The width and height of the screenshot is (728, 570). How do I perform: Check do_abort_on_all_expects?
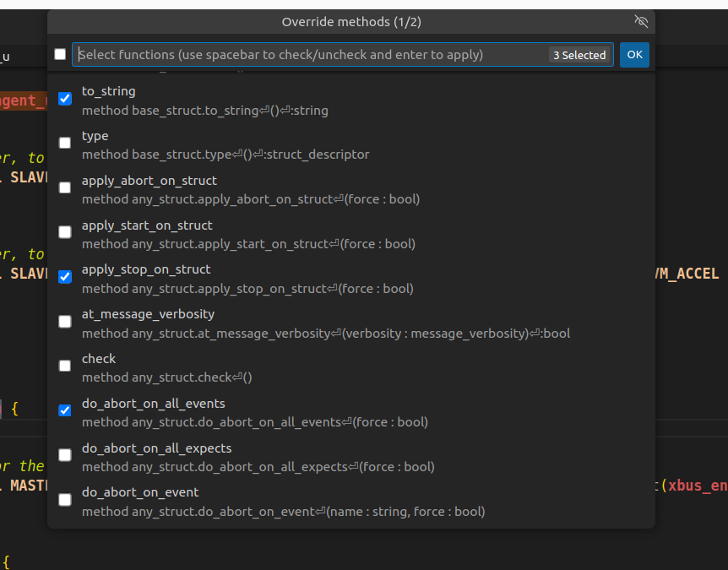pyautogui.click(x=65, y=454)
